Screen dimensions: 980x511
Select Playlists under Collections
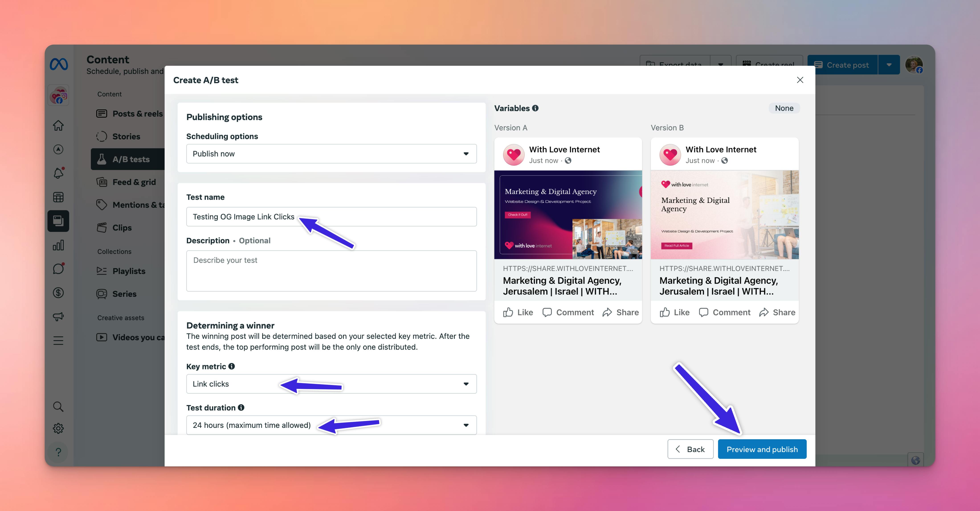pos(129,271)
